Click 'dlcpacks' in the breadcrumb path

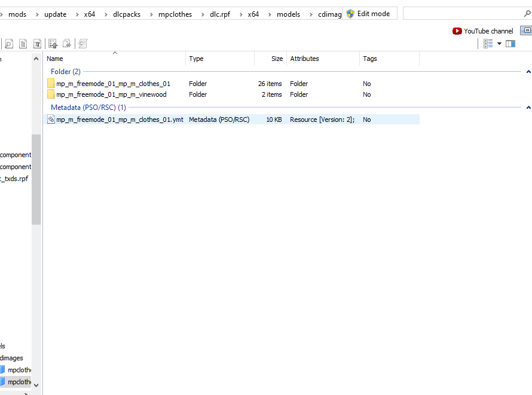[127, 14]
